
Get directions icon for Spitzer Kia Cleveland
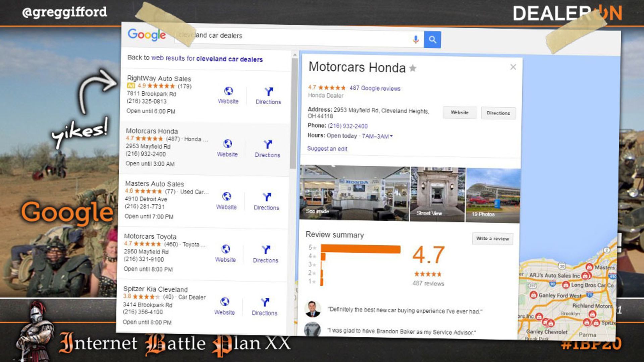(265, 302)
